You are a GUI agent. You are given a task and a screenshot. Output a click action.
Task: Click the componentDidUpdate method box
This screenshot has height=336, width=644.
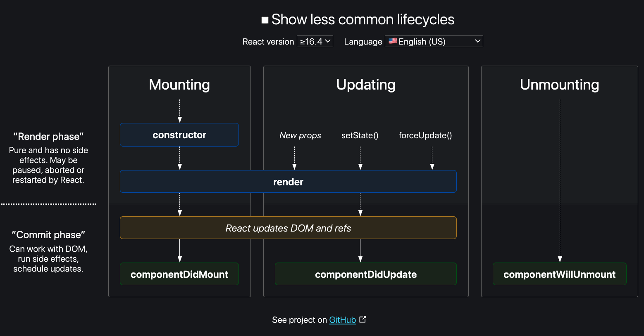366,274
